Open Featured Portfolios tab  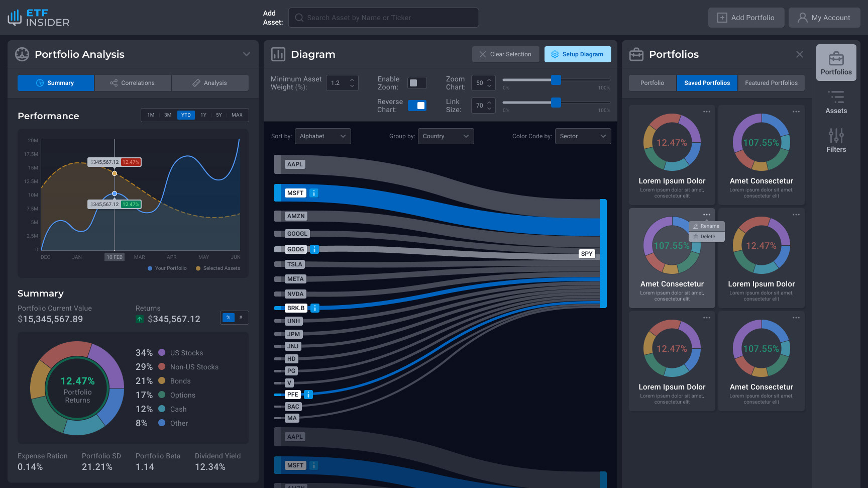(771, 83)
